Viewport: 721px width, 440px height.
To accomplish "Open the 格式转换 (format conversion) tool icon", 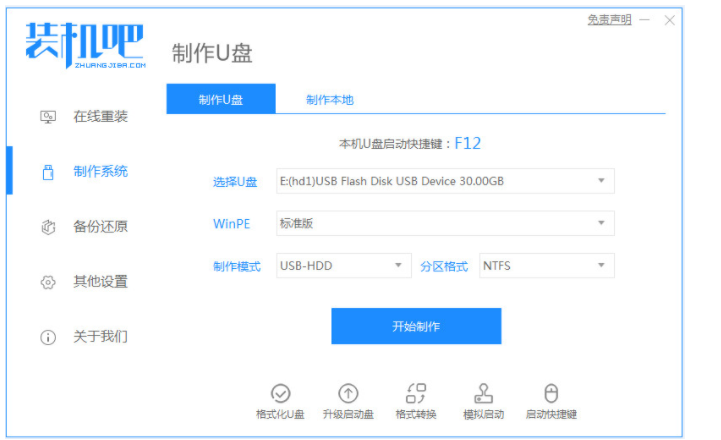I will [416, 394].
